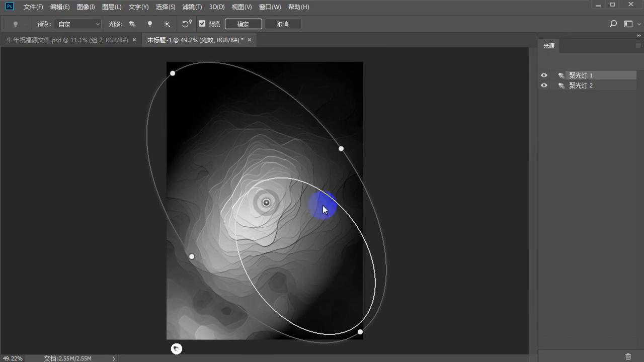This screenshot has height=362, width=644.
Task: Open the 光源 panel options menu
Action: 638,46
